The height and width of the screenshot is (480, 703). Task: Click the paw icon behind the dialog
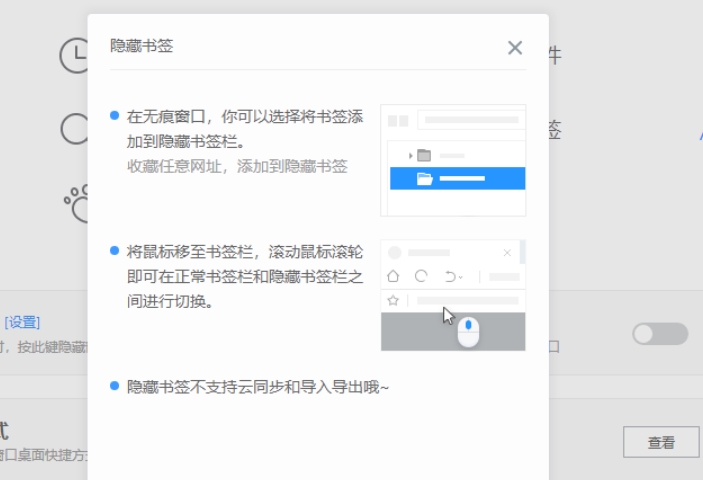point(76,204)
